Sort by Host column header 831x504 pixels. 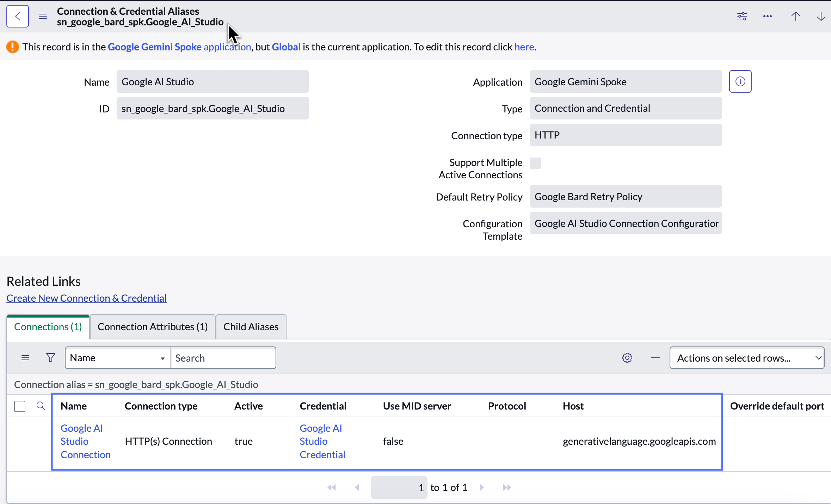click(573, 406)
